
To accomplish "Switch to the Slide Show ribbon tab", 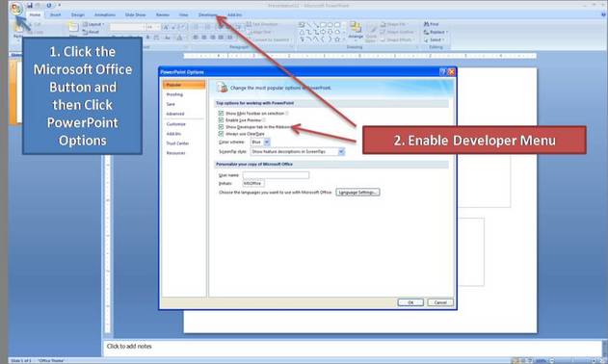I will [135, 14].
